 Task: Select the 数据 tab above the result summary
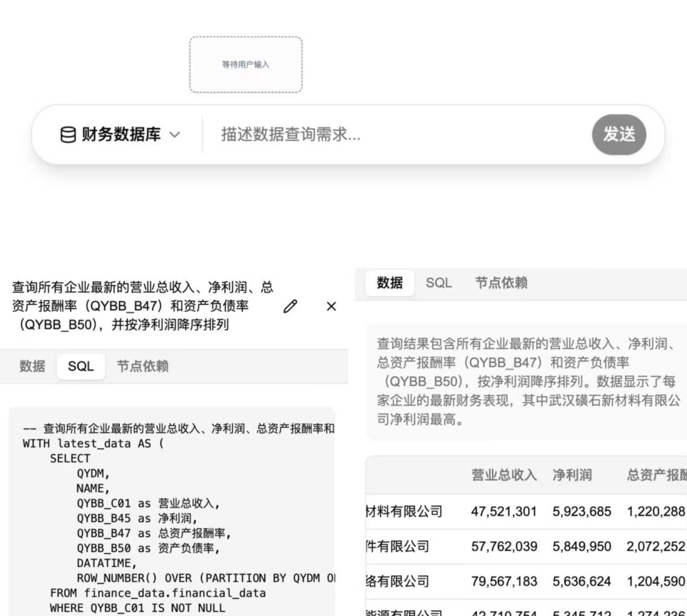[x=389, y=283]
